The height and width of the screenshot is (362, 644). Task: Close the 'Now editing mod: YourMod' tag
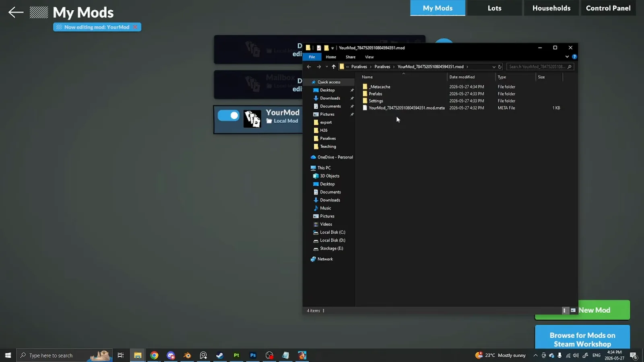(135, 27)
